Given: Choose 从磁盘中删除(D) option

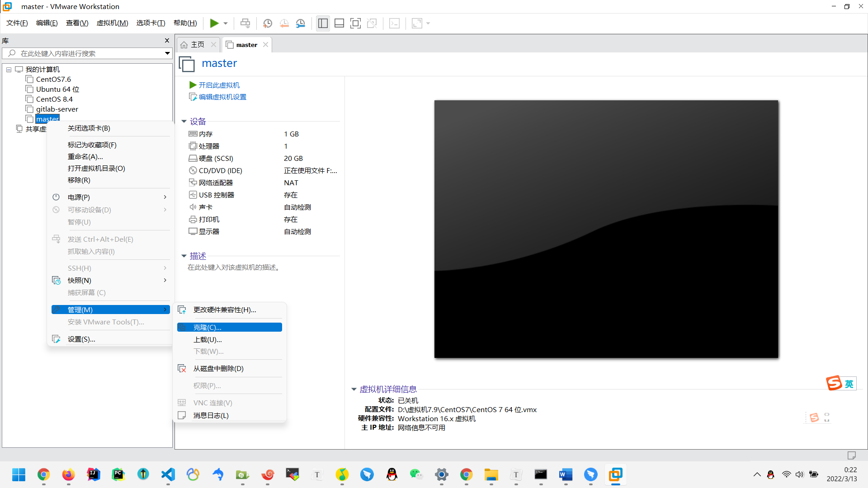Looking at the screenshot, I should point(230,369).
